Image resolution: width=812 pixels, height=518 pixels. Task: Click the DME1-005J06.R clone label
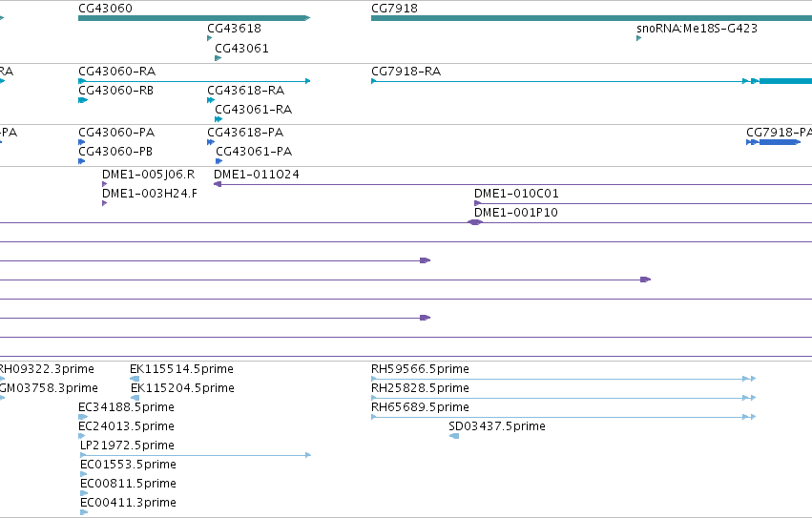[149, 174]
